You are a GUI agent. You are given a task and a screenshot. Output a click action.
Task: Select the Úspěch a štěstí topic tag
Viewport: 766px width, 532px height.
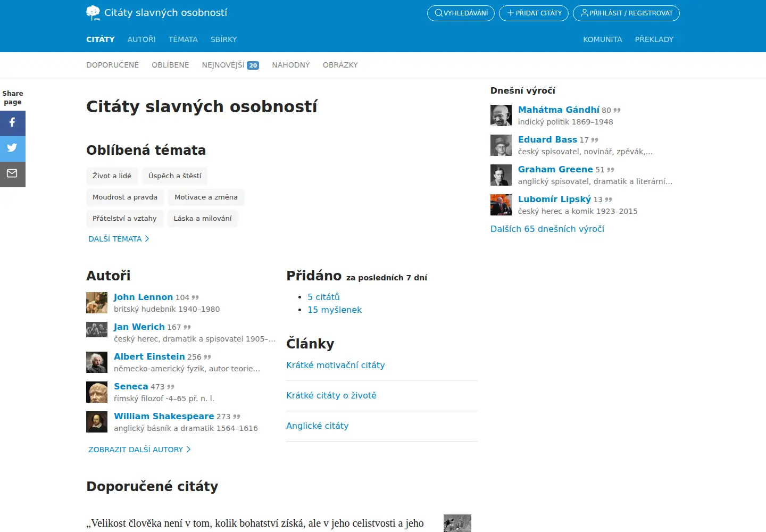[175, 176]
